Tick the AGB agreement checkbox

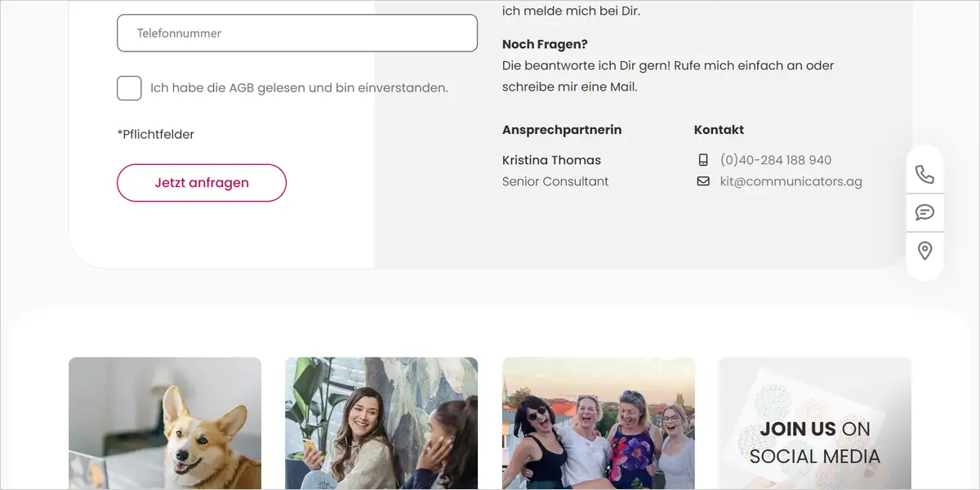coord(129,88)
